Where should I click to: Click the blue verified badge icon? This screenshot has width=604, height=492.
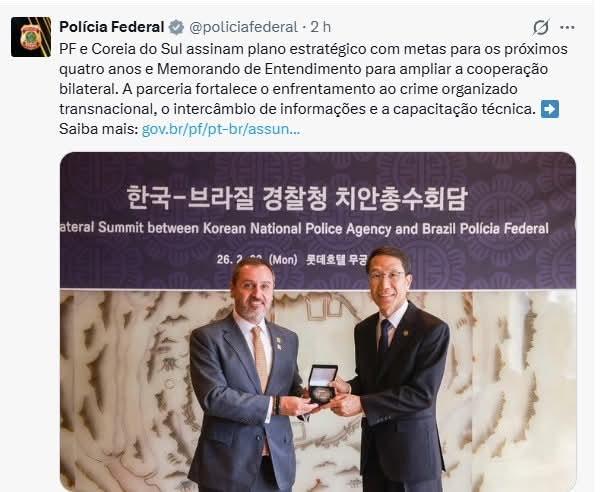click(x=176, y=27)
